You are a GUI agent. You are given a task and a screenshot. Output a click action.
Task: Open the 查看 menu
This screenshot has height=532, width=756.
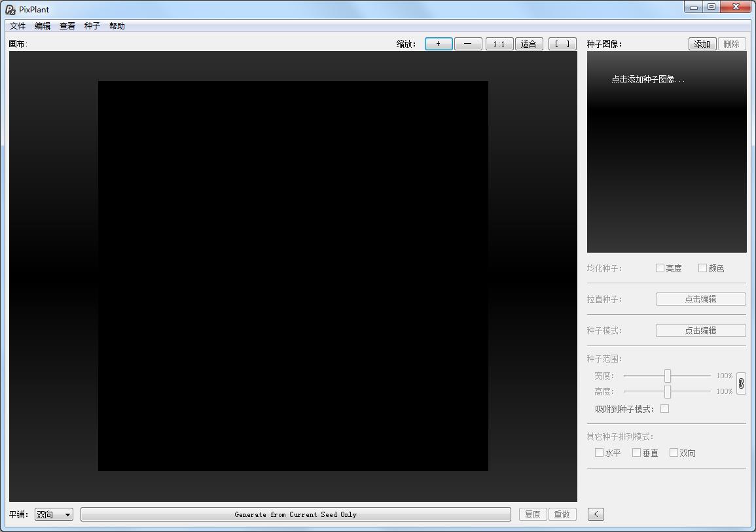pos(67,26)
